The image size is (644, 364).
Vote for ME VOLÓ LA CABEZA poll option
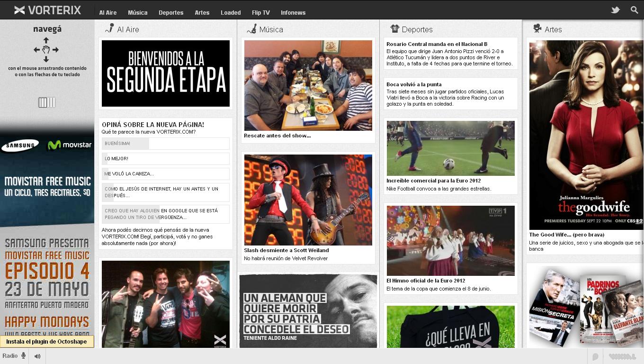pos(165,174)
